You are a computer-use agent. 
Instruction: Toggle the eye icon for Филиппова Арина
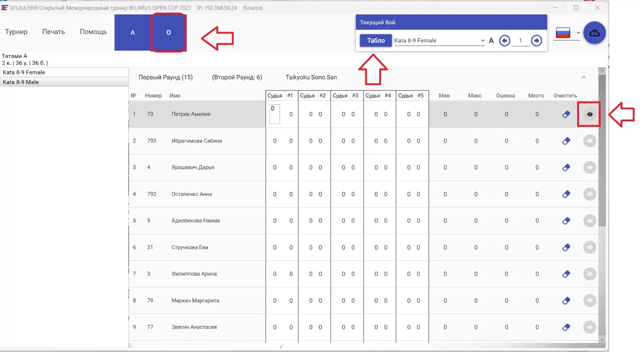[589, 274]
